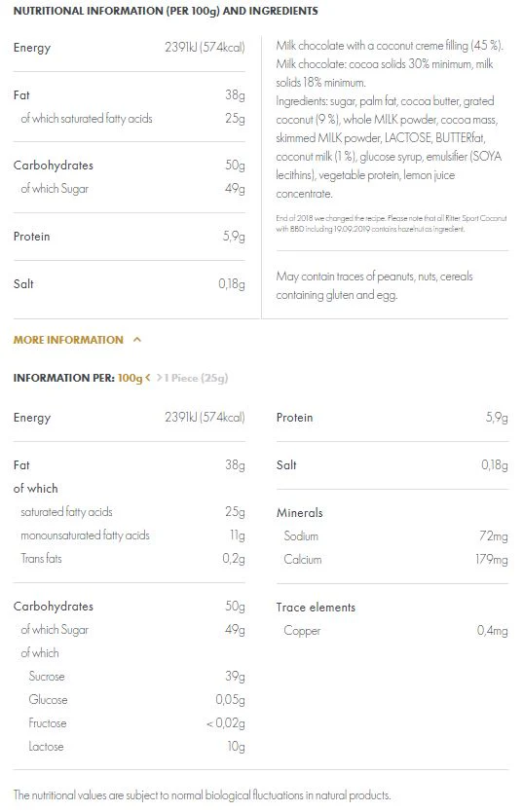
Task: Click the biological fluctuations footnote
Action: pos(202,794)
